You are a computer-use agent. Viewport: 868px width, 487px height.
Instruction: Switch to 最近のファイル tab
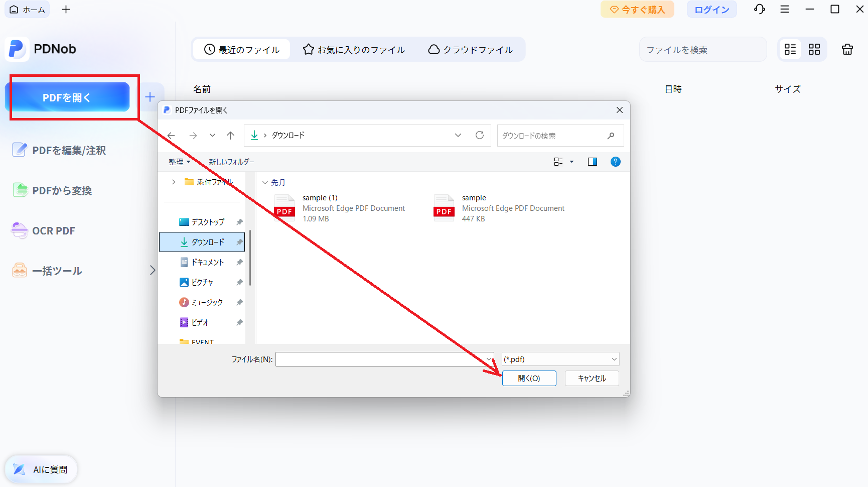click(242, 50)
